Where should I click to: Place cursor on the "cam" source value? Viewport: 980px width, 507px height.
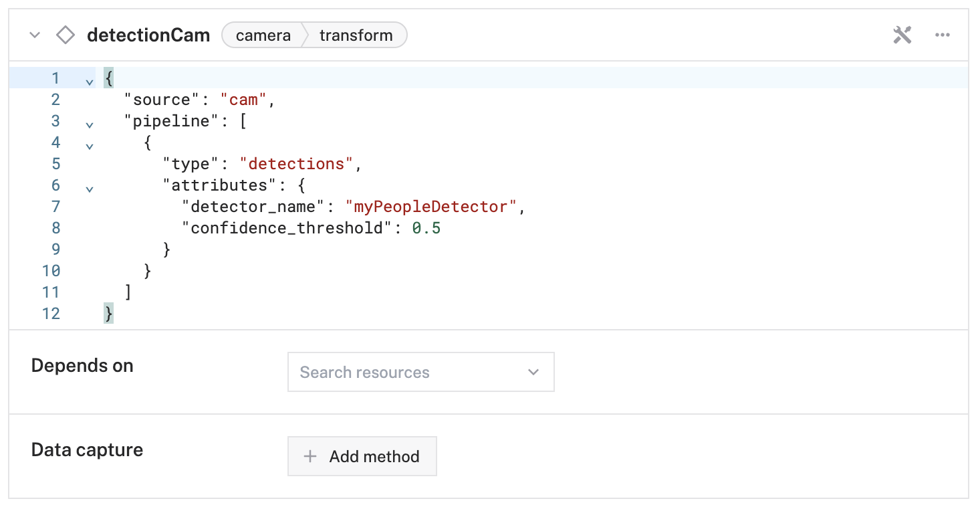point(243,100)
